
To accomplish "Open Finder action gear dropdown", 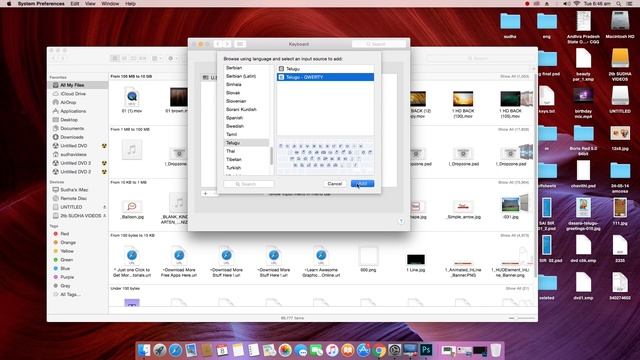I will [173, 58].
